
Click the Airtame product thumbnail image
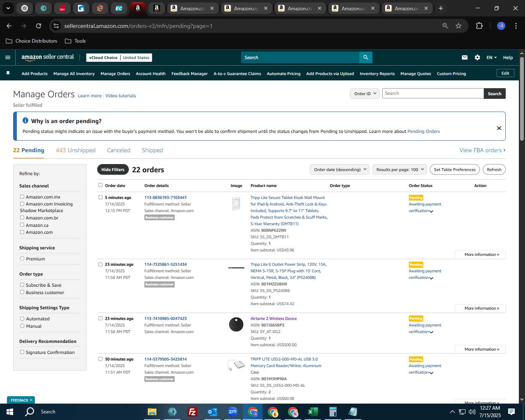[x=236, y=324]
